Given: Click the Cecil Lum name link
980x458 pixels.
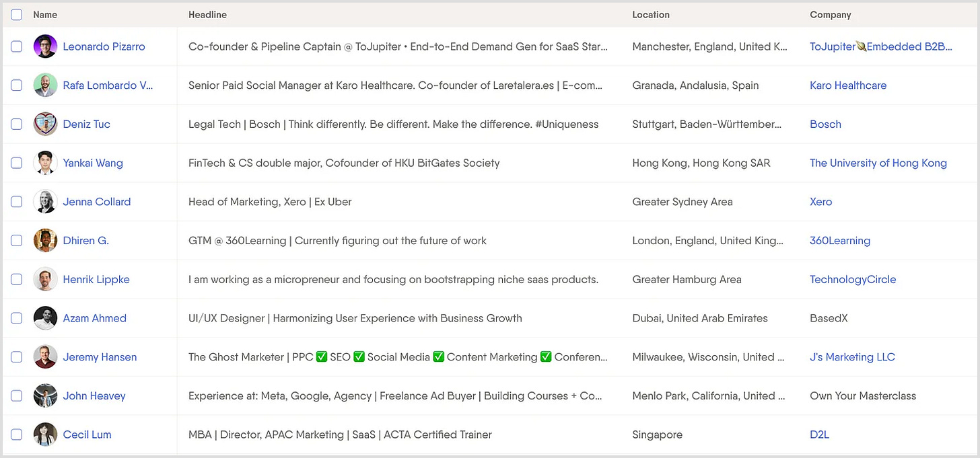Looking at the screenshot, I should pyautogui.click(x=87, y=434).
